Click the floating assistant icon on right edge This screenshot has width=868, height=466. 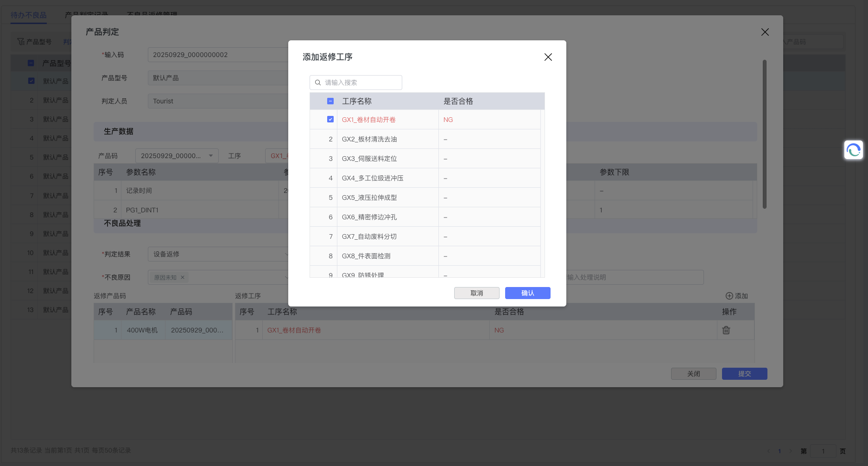pyautogui.click(x=853, y=150)
